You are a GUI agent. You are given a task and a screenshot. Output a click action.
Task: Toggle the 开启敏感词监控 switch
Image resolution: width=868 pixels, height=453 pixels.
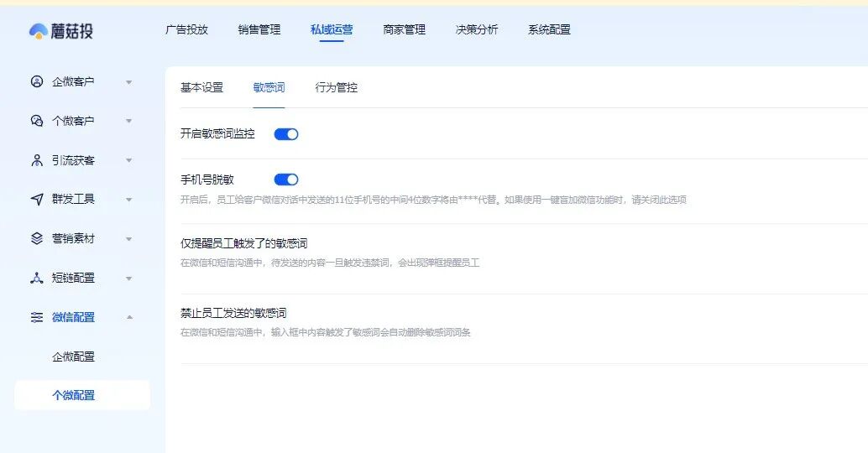(286, 134)
